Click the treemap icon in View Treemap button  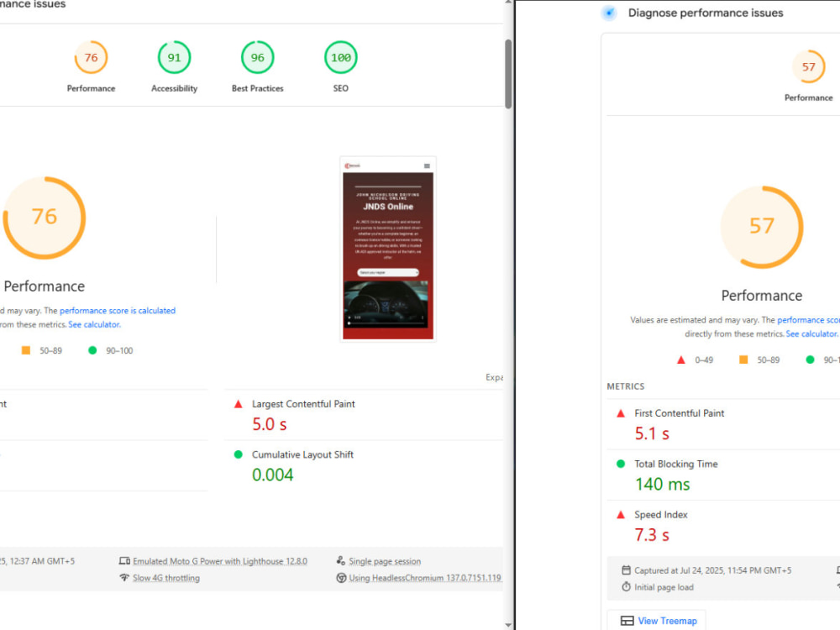click(x=627, y=621)
